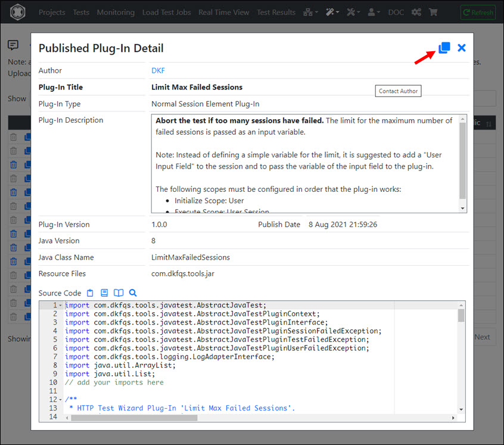Screen dimensions: 504x445
Task: Click the code editor scroll-up arrow
Action: (461, 305)
